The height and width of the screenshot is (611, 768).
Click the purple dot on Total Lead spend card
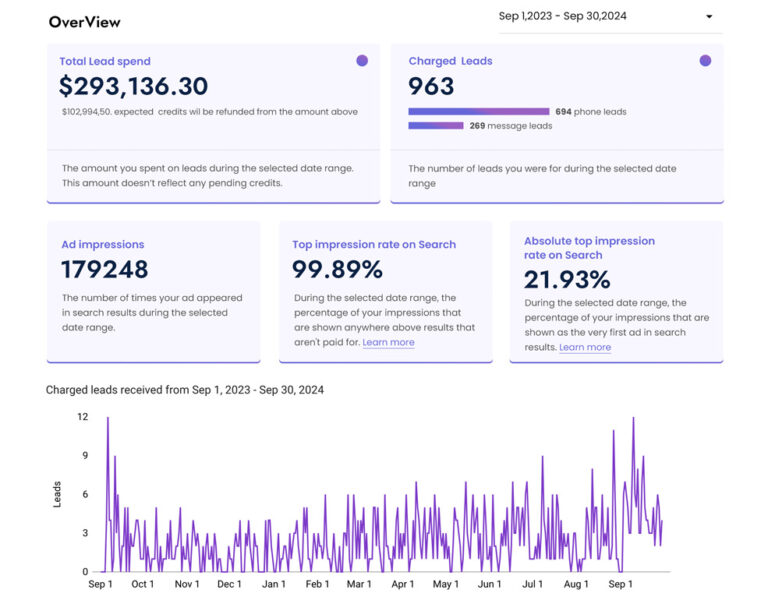[362, 61]
